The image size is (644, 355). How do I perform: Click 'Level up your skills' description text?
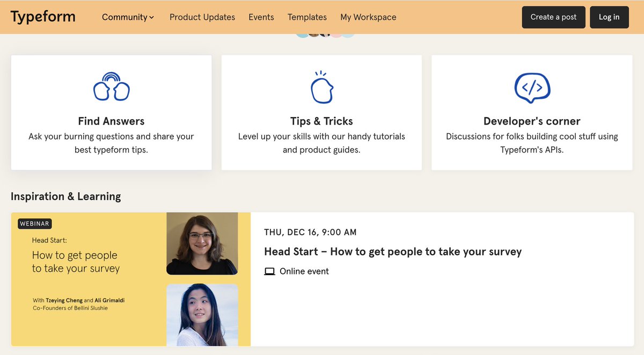(321, 143)
